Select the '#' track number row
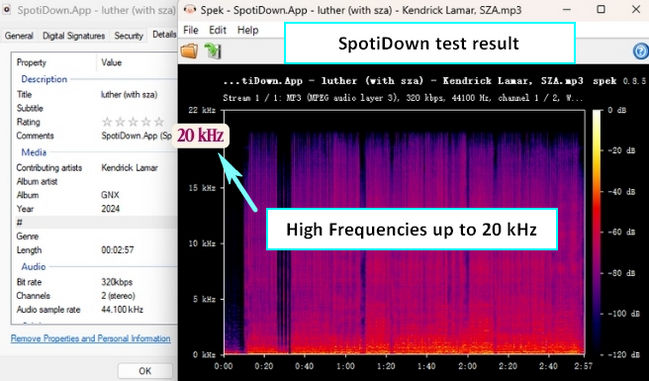 click(95, 223)
